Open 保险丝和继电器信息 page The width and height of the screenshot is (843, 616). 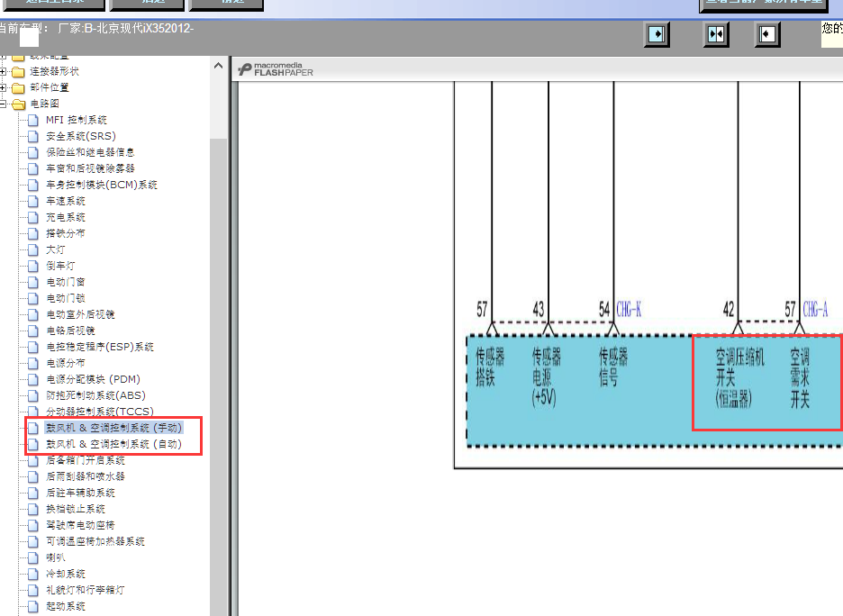click(x=90, y=152)
